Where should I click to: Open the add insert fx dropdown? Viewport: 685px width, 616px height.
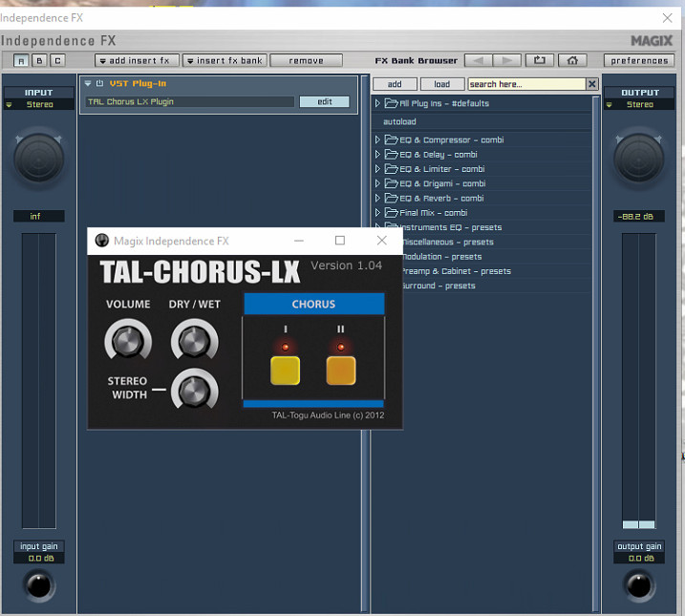click(x=137, y=61)
